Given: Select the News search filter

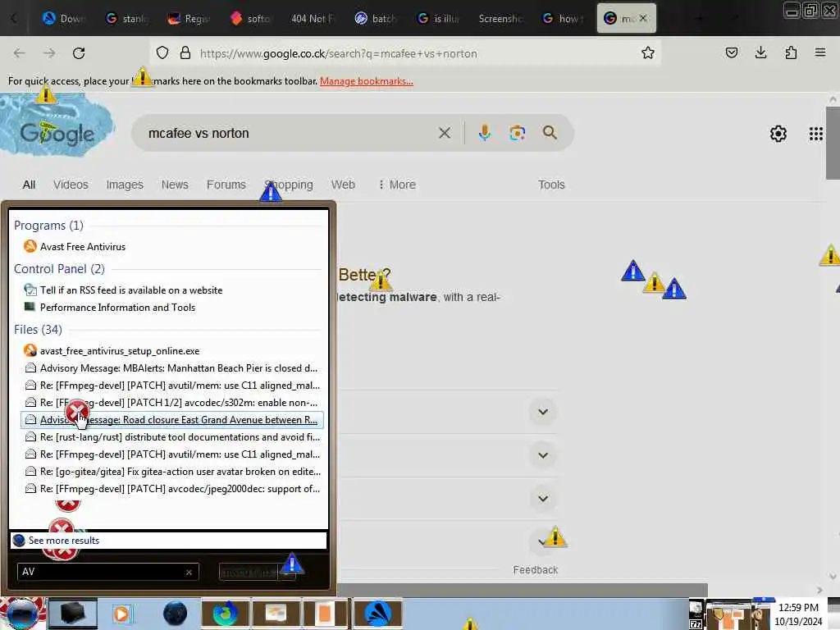Looking at the screenshot, I should point(175,185).
